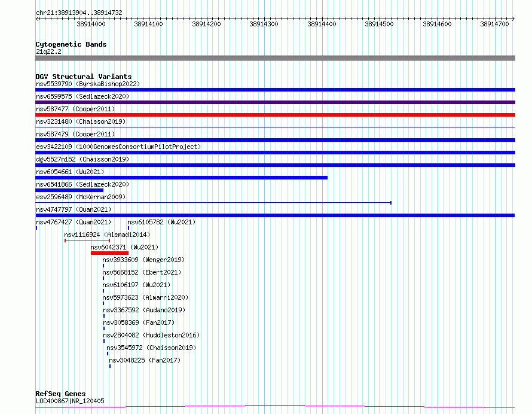Open variant nsv6054661 (Wu2021) label
Image resolution: width=532 pixels, height=414 pixels.
70,172
